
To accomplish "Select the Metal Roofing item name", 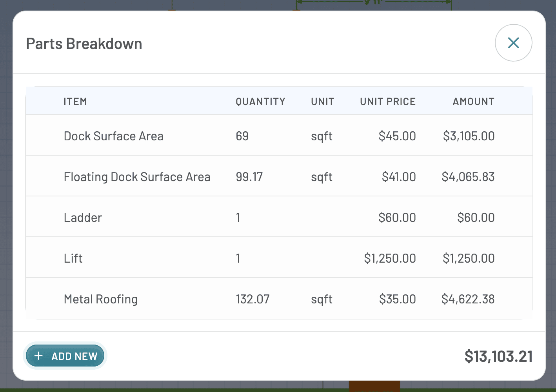I will (x=101, y=299).
